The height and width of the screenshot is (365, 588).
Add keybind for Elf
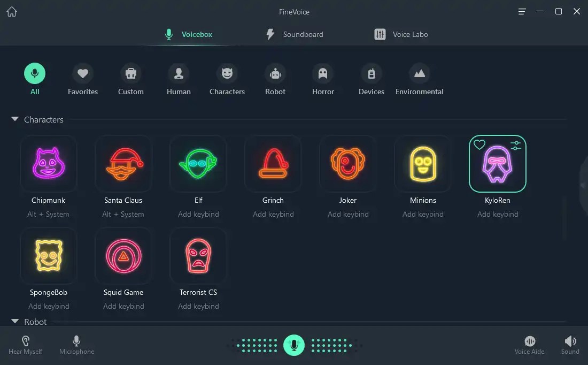click(198, 215)
